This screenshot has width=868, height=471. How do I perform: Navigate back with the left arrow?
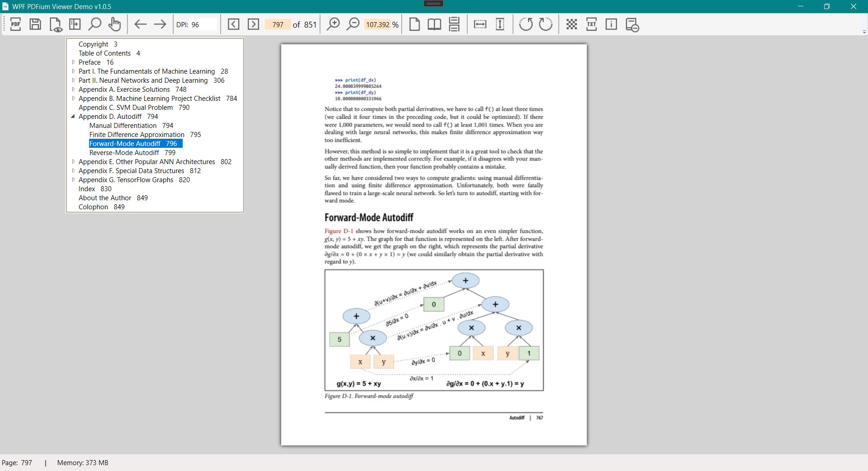[141, 24]
